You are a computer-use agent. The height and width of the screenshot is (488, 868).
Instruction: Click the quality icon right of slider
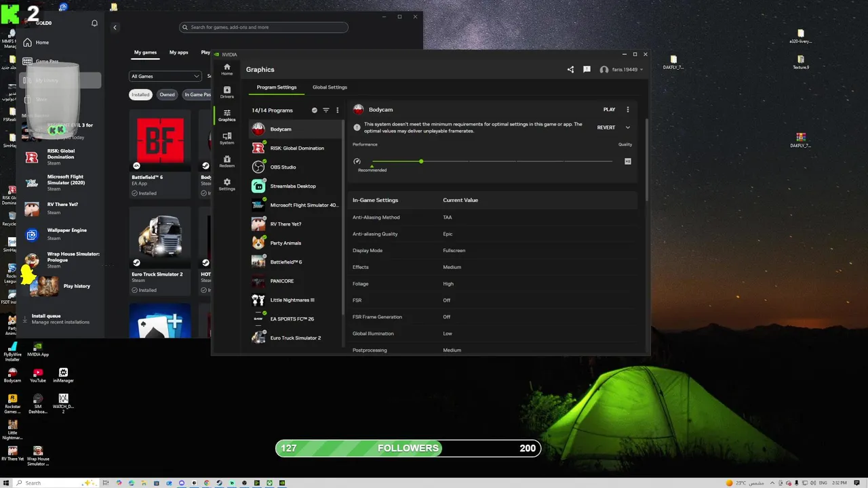627,161
